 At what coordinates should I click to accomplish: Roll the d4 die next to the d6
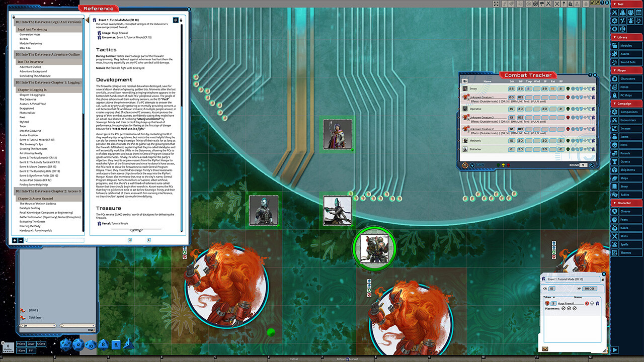128,345
